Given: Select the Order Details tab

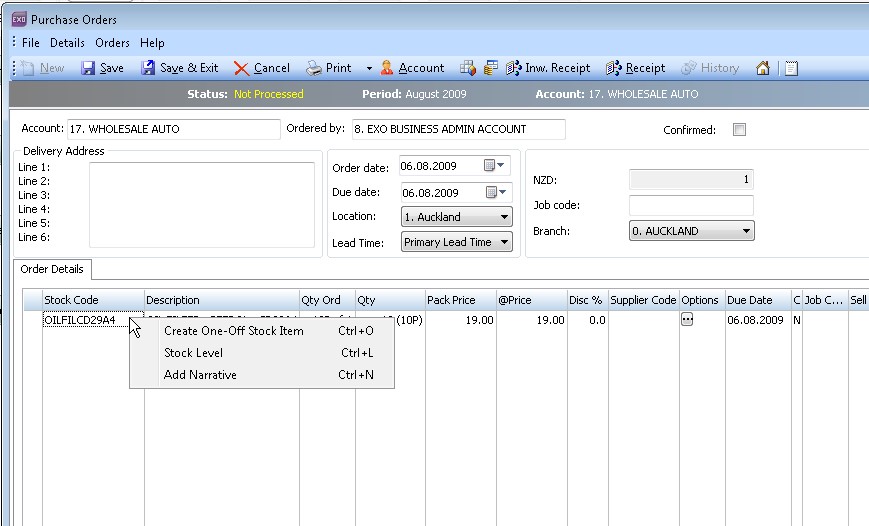Looking at the screenshot, I should coord(52,269).
